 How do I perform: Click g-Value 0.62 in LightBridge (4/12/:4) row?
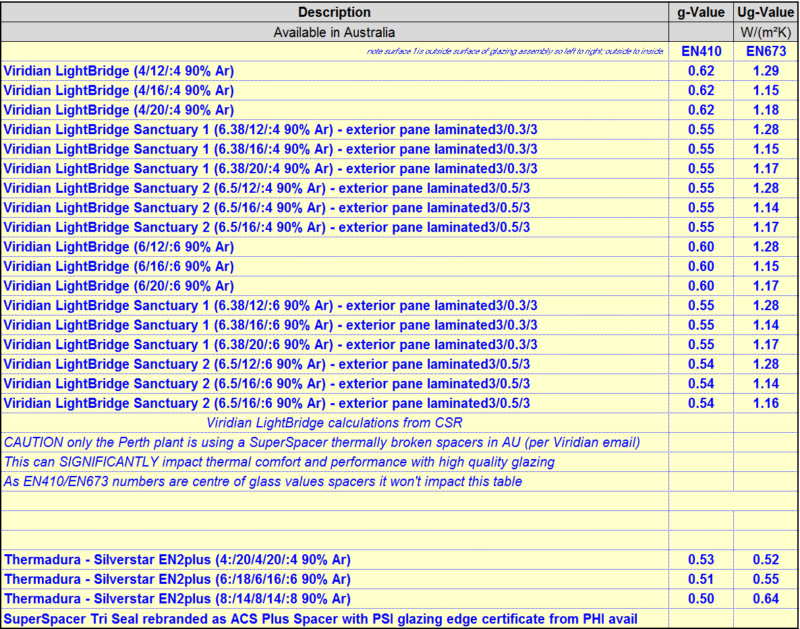pos(701,71)
